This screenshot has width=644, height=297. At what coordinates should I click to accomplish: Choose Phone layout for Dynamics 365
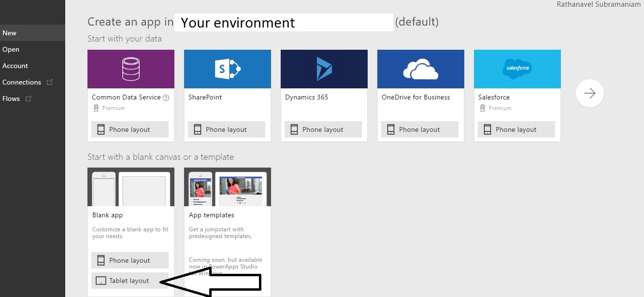323,129
